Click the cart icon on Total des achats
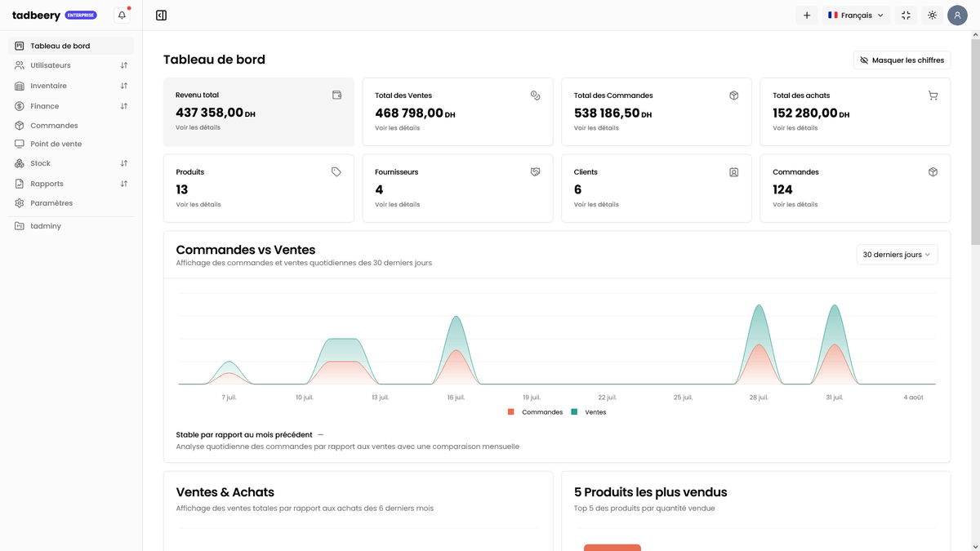980x551 pixels. click(933, 96)
